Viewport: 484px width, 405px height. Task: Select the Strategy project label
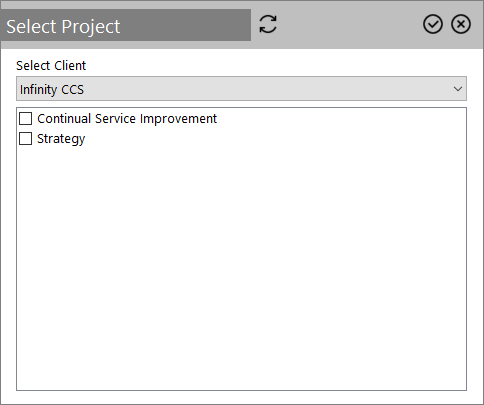[x=61, y=139]
